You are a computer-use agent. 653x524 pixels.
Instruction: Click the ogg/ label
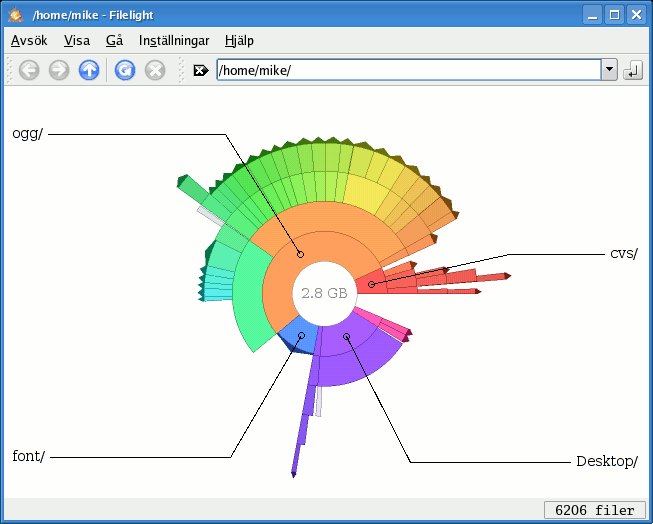coord(27,134)
